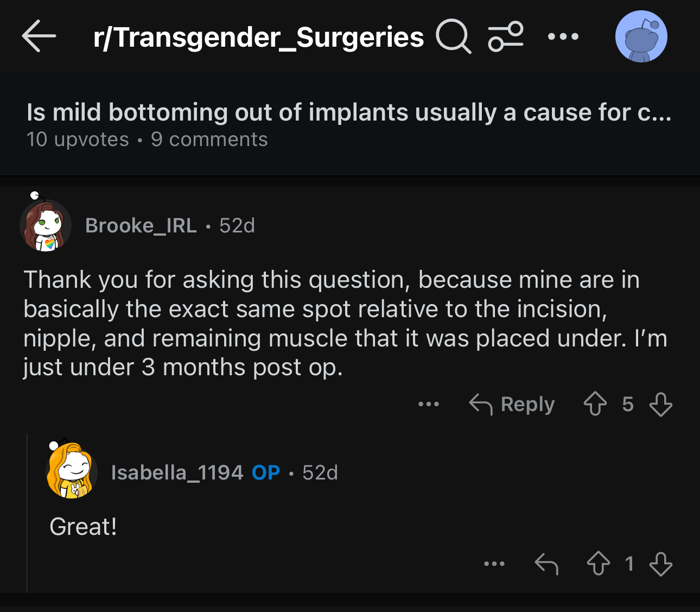
Task: Open Brooke_IRL's user profile
Action: click(141, 225)
